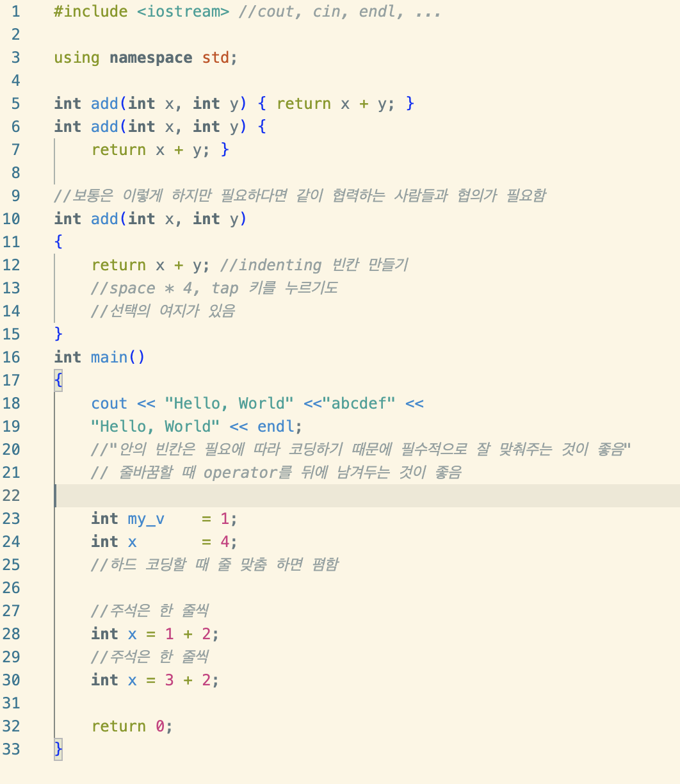680x784 pixels.
Task: Click "return" keyword on line 12
Action: click(x=119, y=265)
